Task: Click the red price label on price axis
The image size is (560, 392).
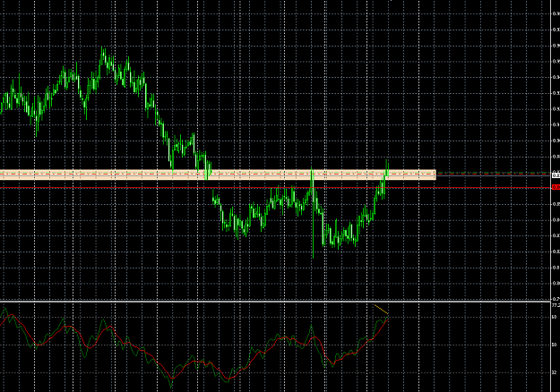Action: (x=556, y=187)
